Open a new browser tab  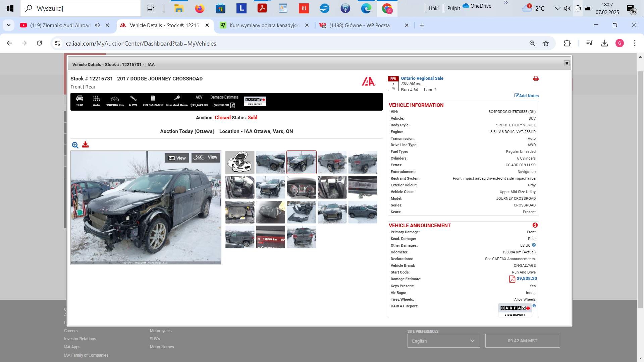click(x=422, y=25)
